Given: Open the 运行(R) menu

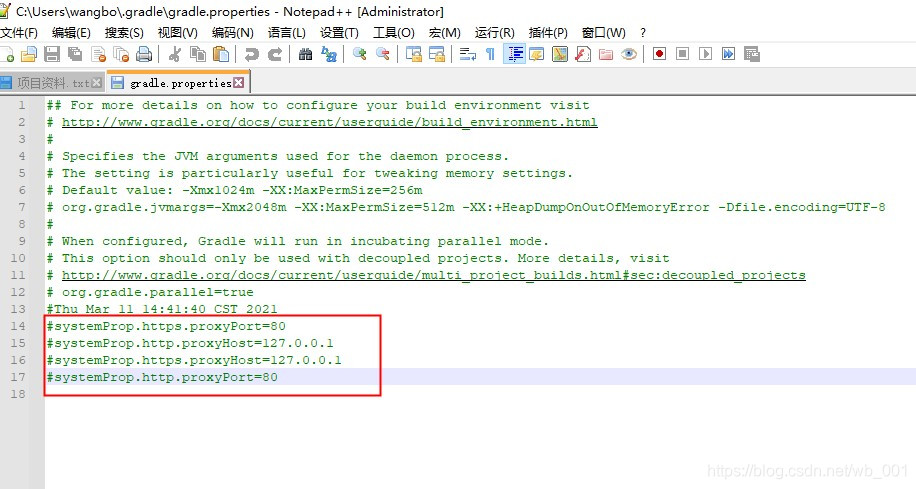Looking at the screenshot, I should click(494, 33).
